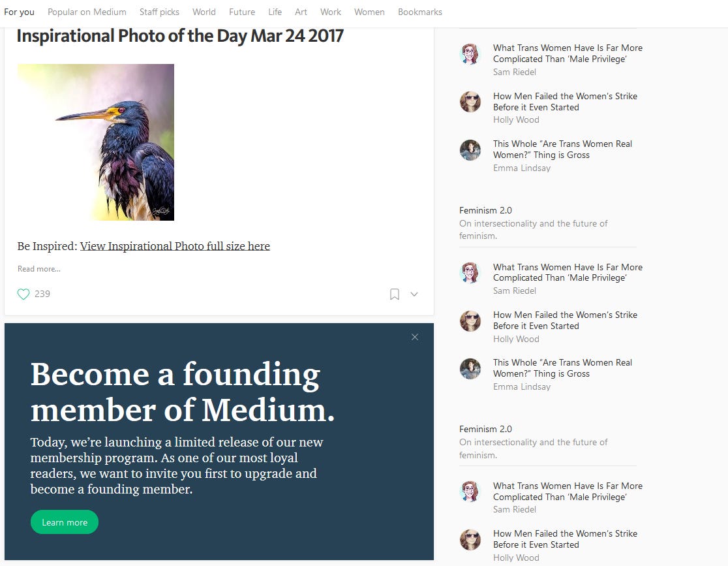Open first Feminism 2.0 collection heading
This screenshot has height=566, width=728.
[x=485, y=210]
